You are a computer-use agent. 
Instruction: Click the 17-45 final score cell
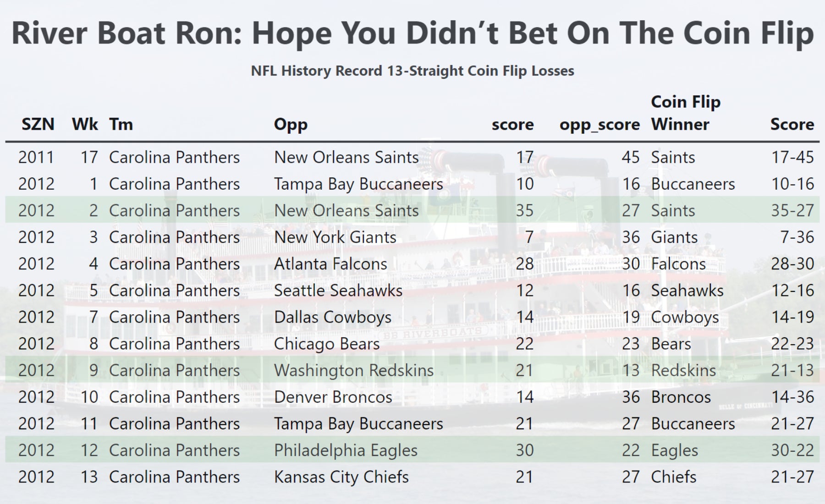coord(792,157)
